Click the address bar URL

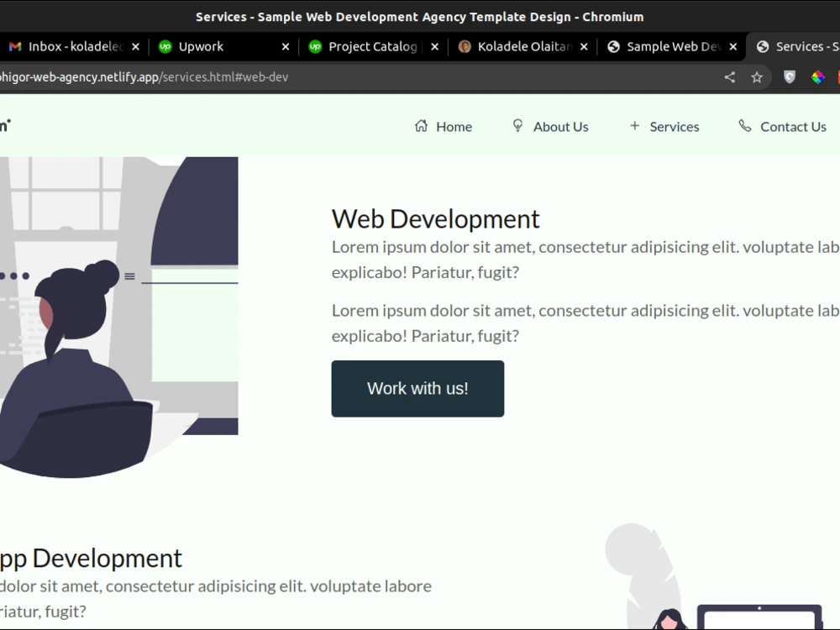144,77
